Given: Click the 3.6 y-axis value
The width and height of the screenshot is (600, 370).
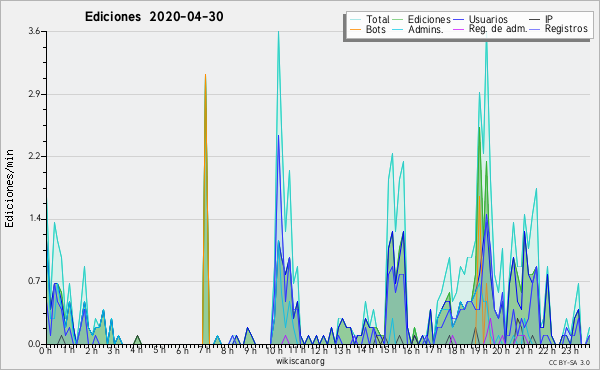Looking at the screenshot, I should (34, 31).
